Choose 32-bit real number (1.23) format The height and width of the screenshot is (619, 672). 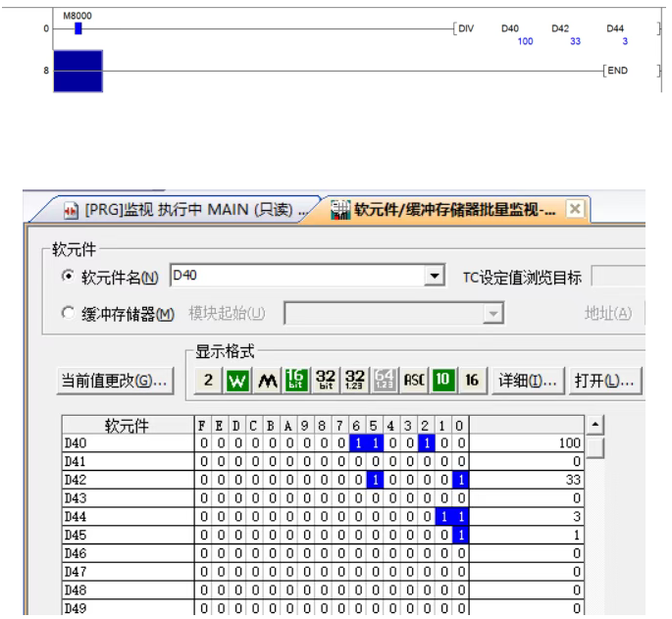tap(355, 380)
